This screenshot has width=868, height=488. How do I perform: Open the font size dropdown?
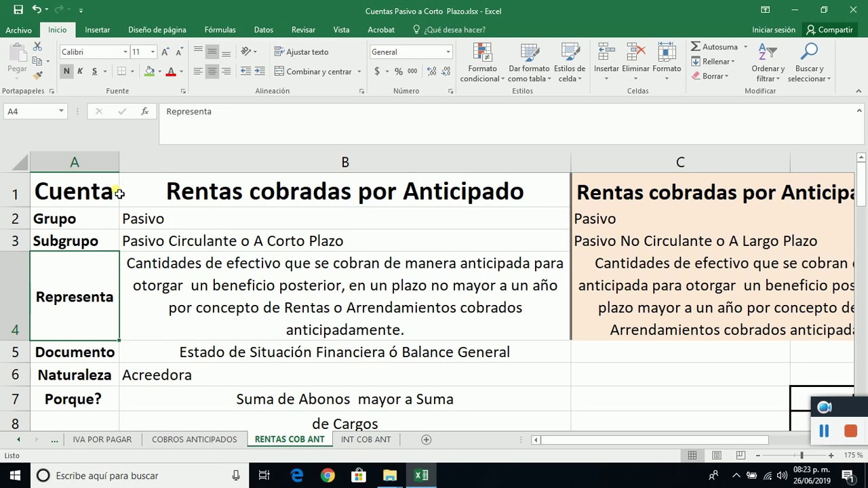(153, 52)
